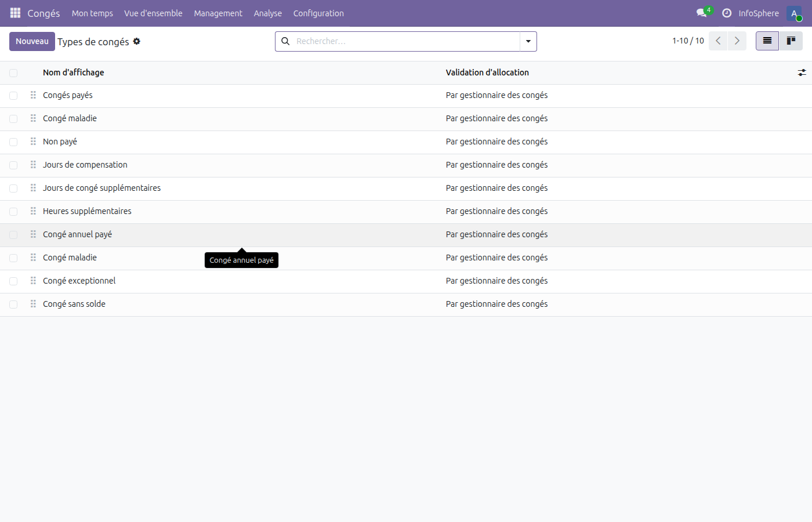812x522 pixels.
Task: Open the Configuration menu
Action: (318, 13)
